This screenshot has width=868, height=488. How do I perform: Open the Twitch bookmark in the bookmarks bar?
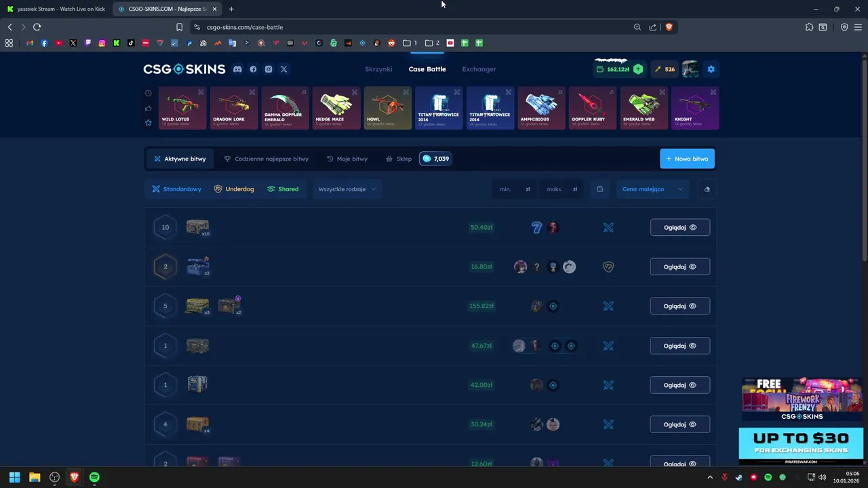[x=87, y=43]
